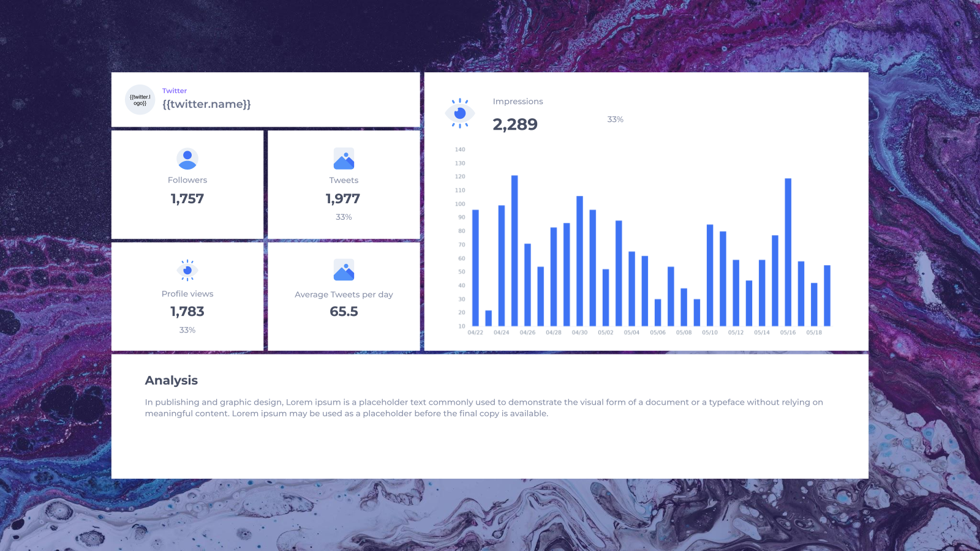The image size is (980, 551).
Task: Click the 33% under Profile views
Action: pyautogui.click(x=187, y=330)
